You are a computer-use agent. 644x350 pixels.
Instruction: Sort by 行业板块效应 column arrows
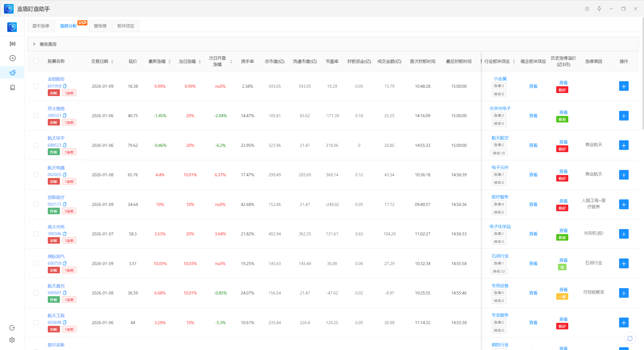(514, 62)
